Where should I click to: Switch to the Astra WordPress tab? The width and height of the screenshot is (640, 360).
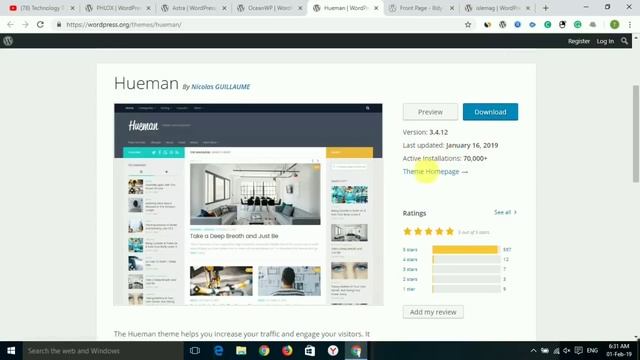[193, 8]
